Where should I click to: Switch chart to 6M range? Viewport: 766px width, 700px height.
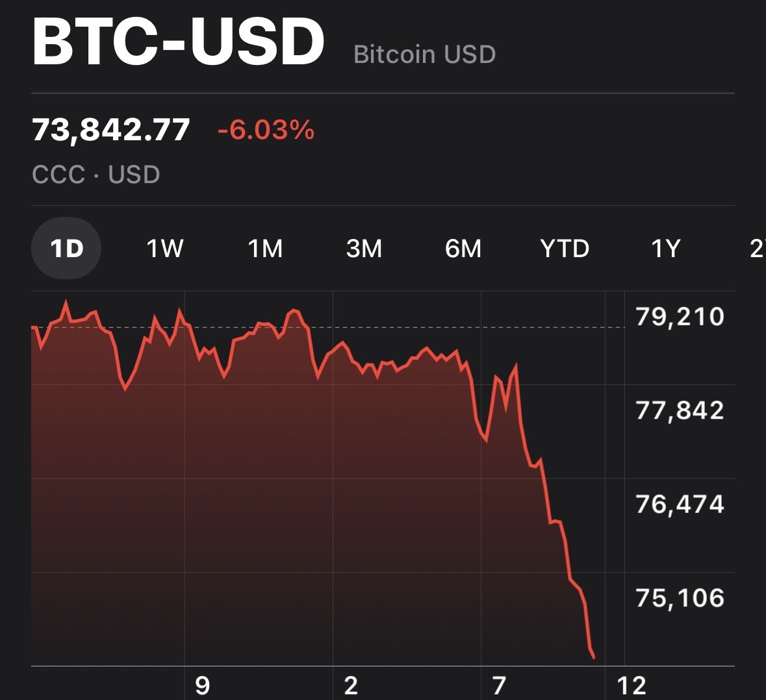coord(463,248)
